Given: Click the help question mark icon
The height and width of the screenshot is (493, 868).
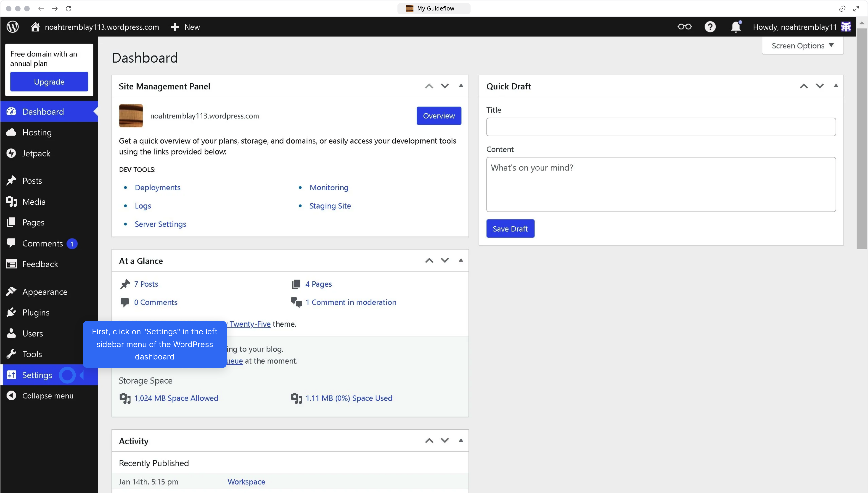Looking at the screenshot, I should point(710,27).
